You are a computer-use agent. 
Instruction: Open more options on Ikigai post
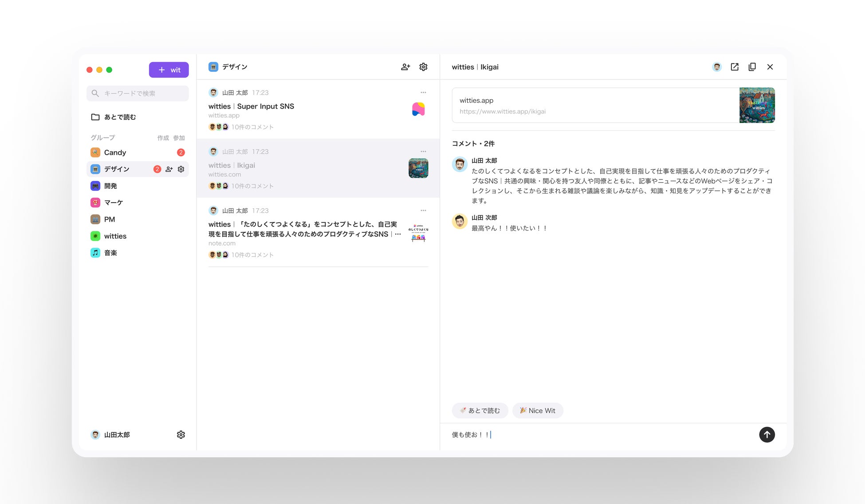[423, 152]
